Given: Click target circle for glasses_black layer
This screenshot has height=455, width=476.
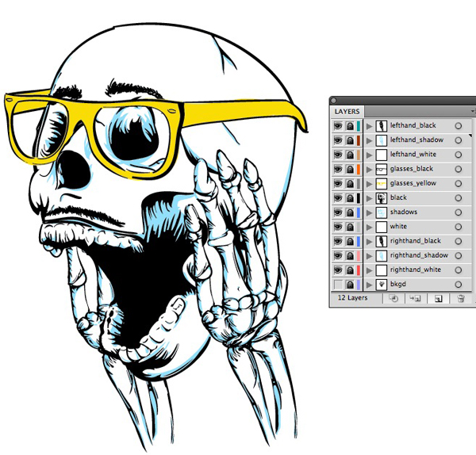Looking at the screenshot, I should tap(459, 169).
